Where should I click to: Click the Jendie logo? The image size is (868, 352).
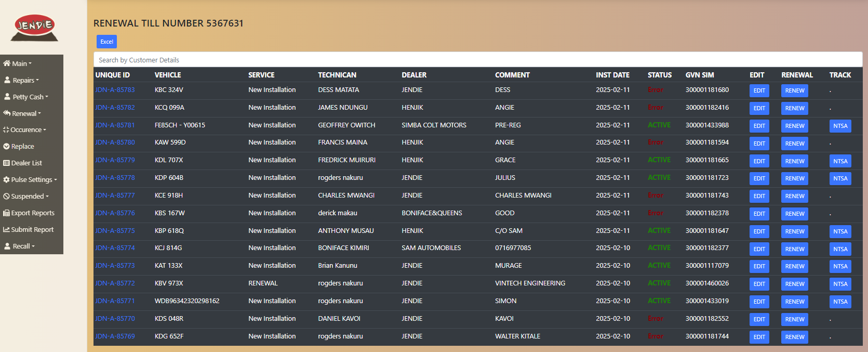tap(34, 28)
